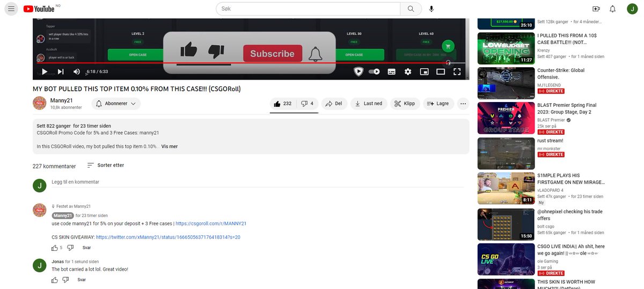644x289 pixels.
Task: Enter fullscreen mode
Action: point(457,71)
